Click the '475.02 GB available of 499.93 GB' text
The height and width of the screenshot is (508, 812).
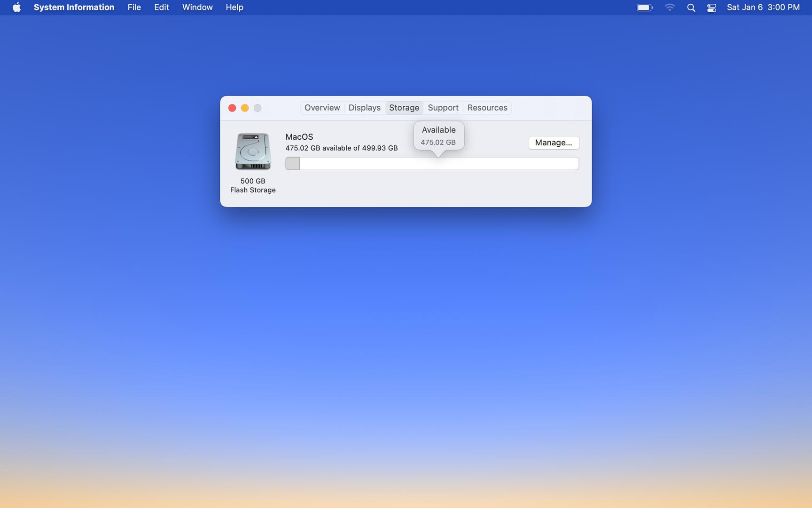[342, 148]
